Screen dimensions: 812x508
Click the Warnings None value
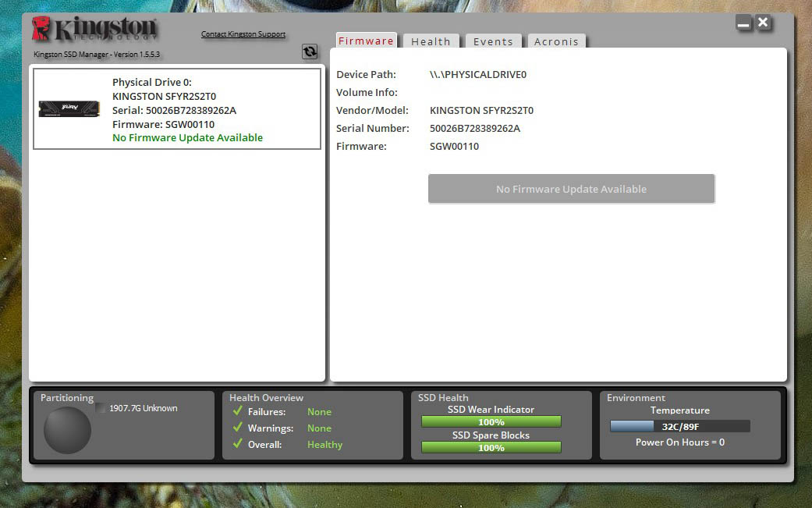(x=319, y=428)
